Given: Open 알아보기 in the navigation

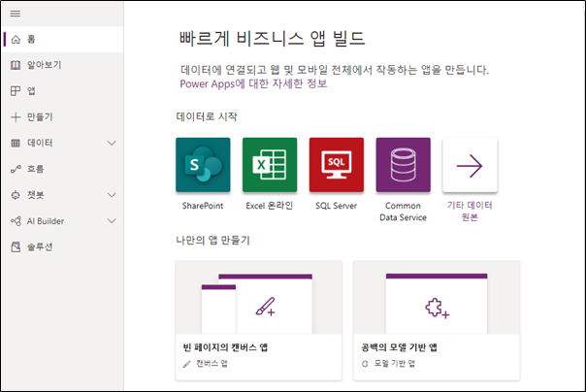Looking at the screenshot, I should coord(62,65).
